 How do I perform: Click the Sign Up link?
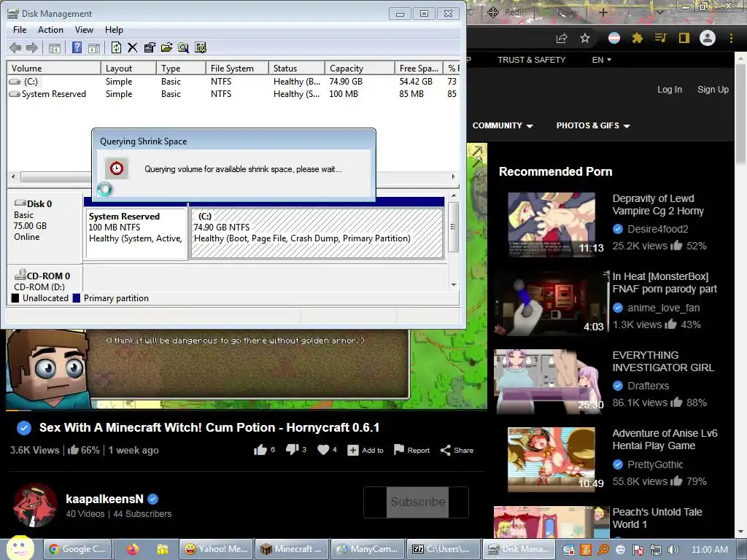coord(713,90)
